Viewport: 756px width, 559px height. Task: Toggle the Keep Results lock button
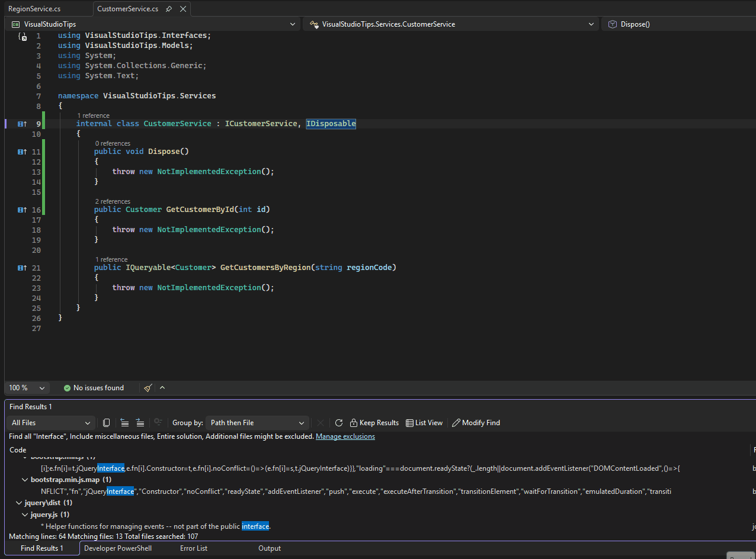click(x=374, y=423)
